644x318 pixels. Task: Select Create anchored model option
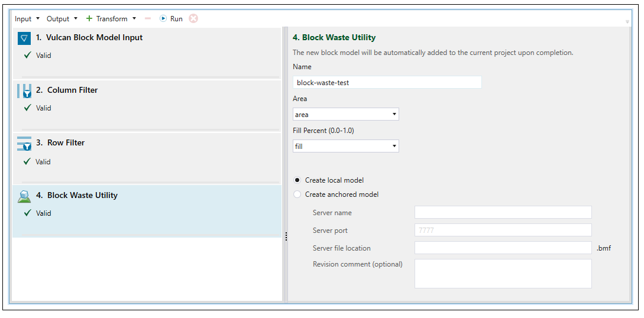297,194
